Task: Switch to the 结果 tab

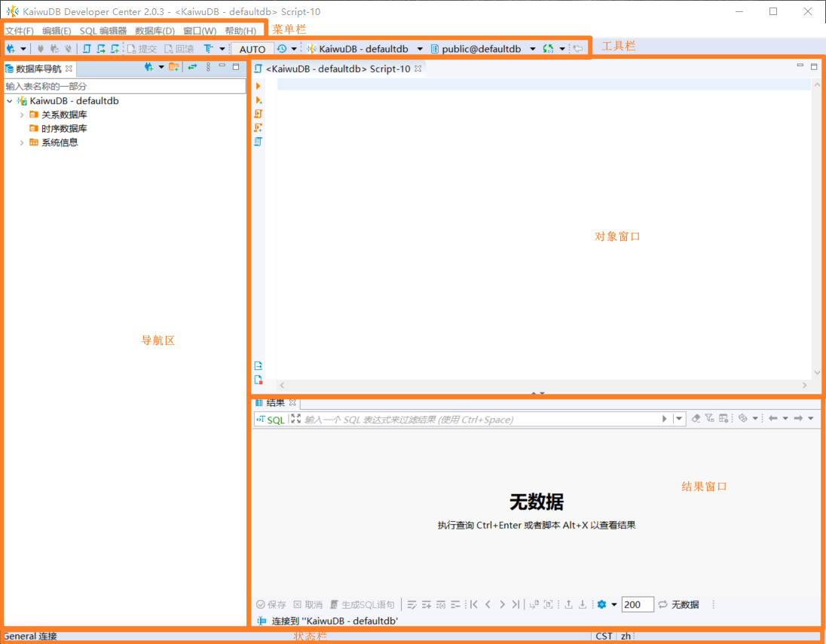Action: click(275, 402)
